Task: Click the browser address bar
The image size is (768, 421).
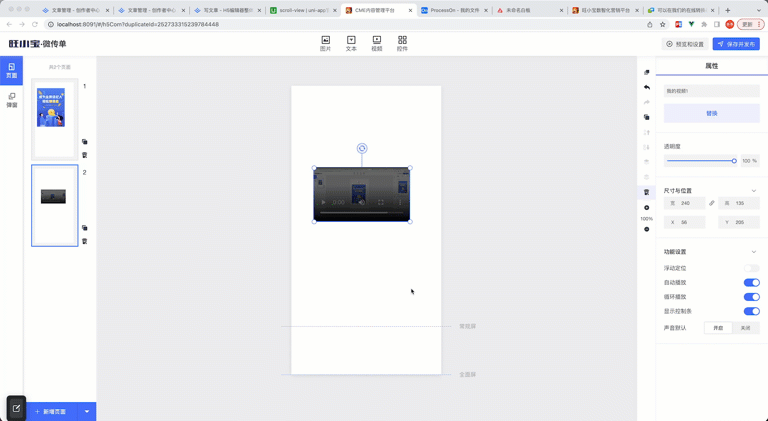Action: (345, 24)
